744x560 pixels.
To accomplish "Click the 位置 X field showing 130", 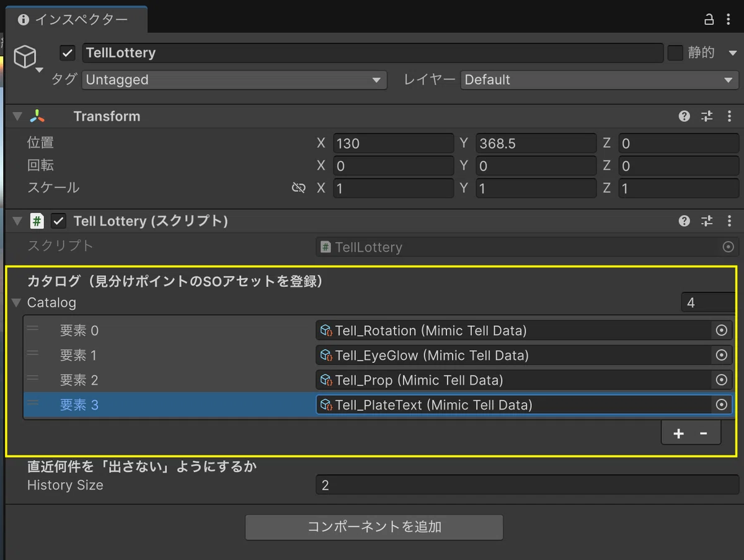I will point(394,143).
